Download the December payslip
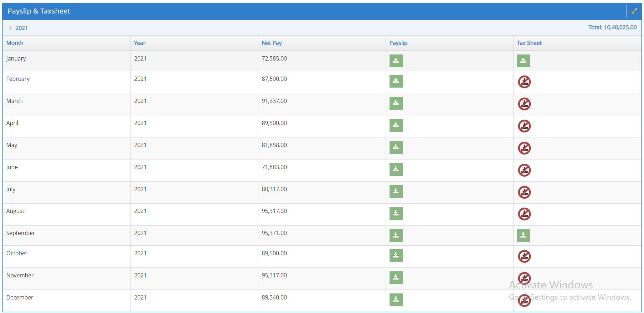The height and width of the screenshot is (313, 644). [x=396, y=300]
